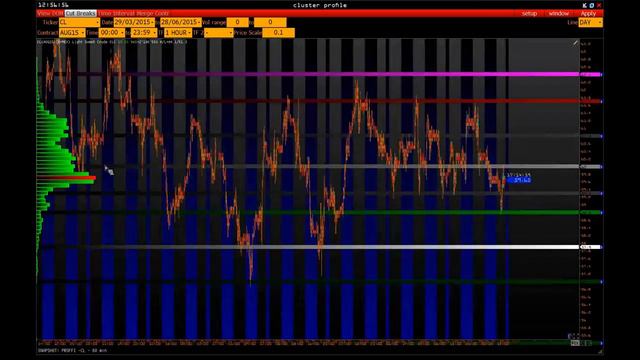Open the TF dropdown showing 1 HOUR

coord(178,33)
